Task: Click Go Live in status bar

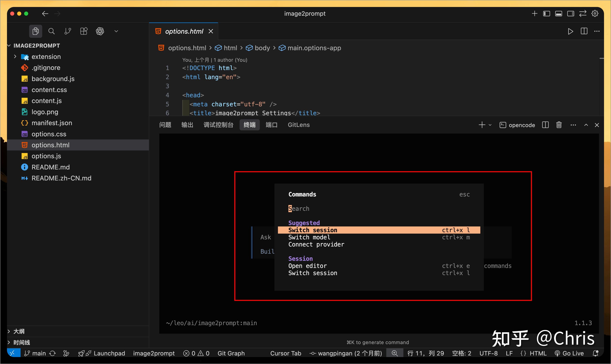Action: point(569,353)
